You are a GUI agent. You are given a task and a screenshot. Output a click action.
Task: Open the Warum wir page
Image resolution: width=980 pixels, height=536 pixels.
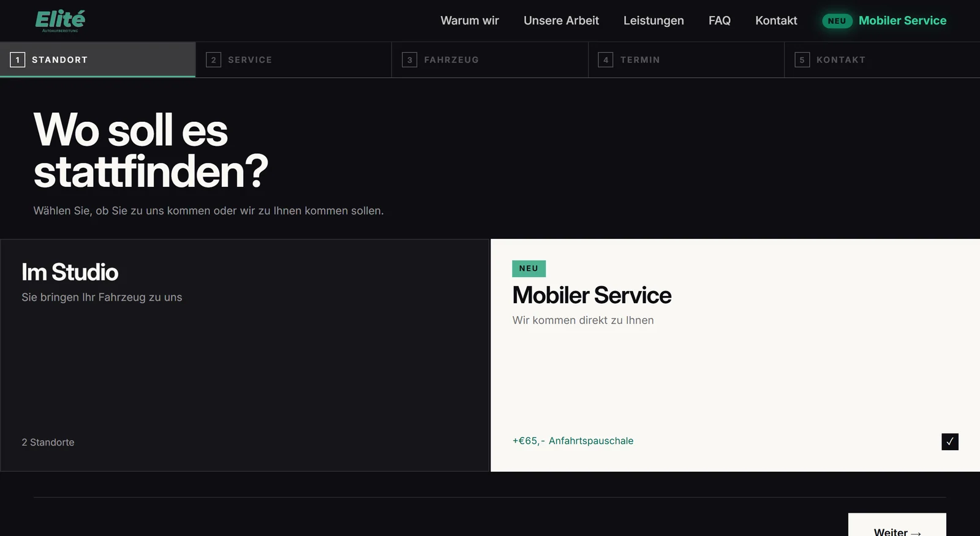coord(470,21)
